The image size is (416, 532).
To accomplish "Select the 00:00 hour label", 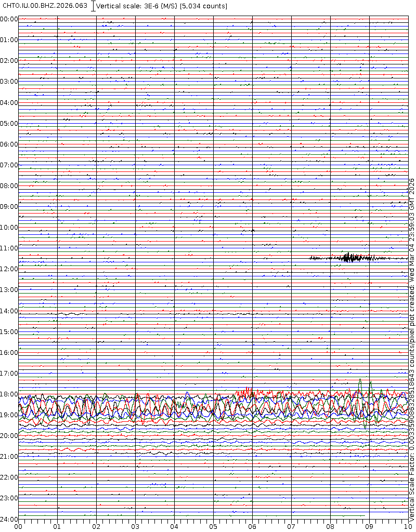I will 9,19.
